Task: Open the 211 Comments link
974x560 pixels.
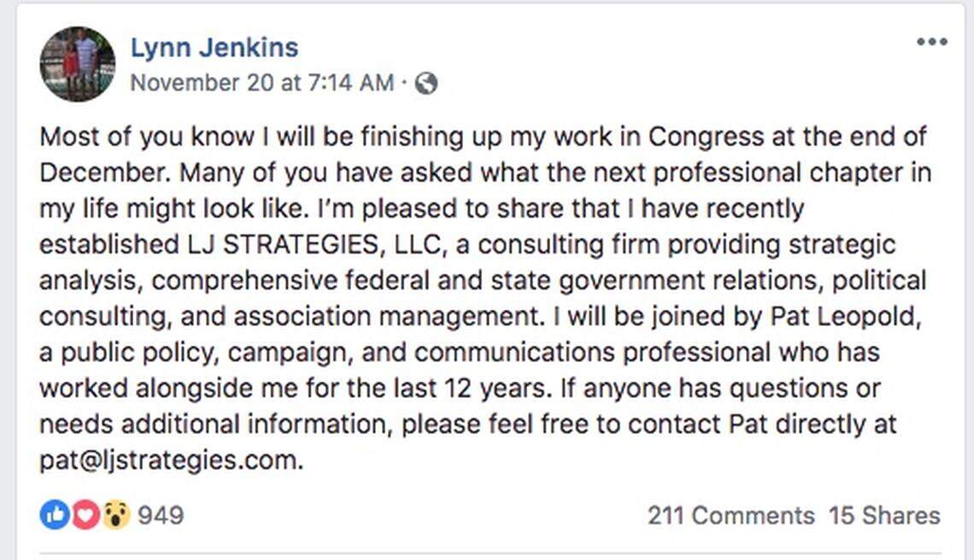Action: click(730, 516)
